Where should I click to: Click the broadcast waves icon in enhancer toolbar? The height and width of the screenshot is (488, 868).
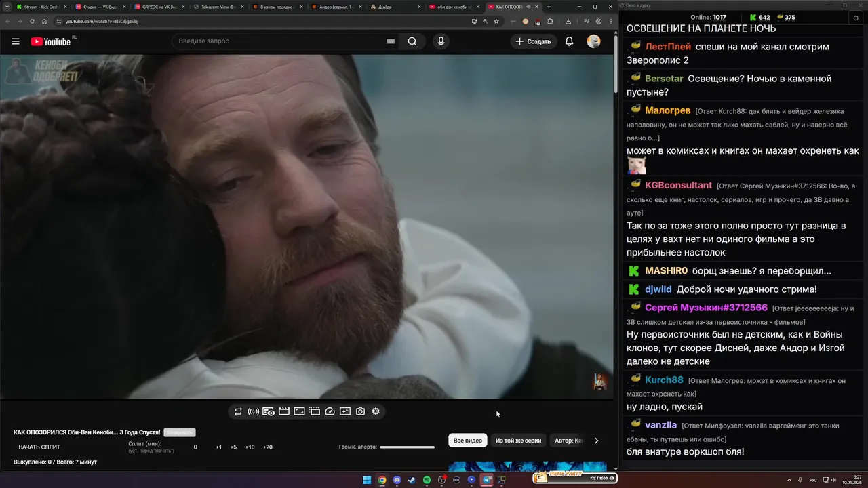[x=254, y=411]
